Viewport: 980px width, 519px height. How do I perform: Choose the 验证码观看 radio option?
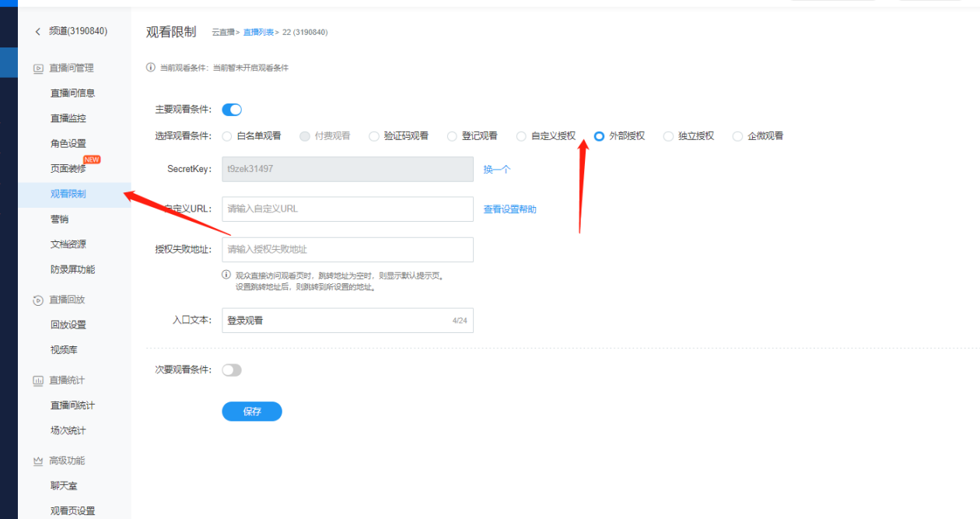pos(374,136)
